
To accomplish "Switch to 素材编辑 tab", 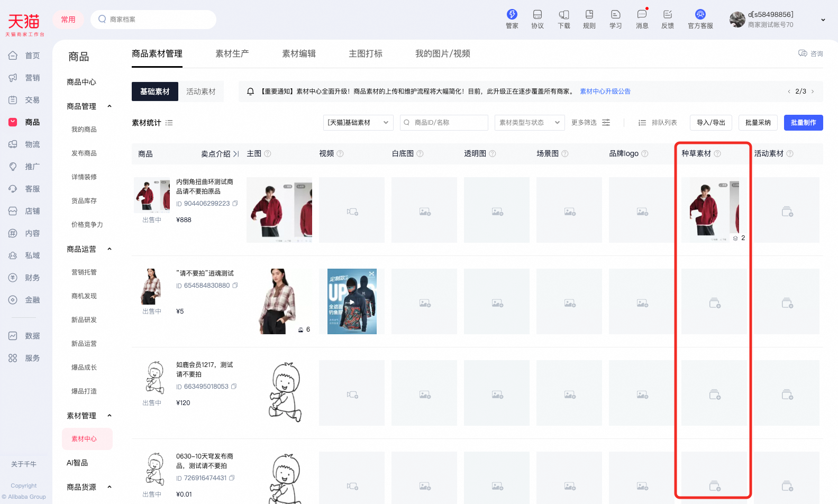I will pos(299,53).
